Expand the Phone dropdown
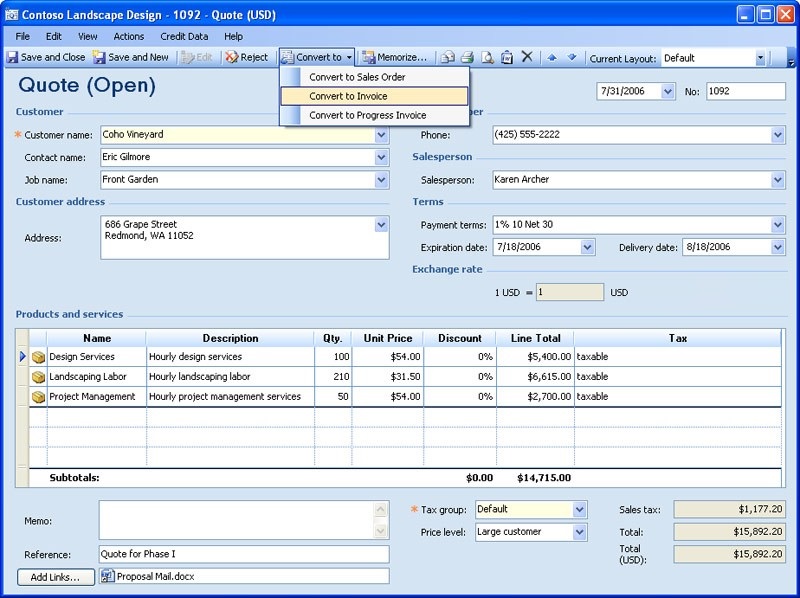 [778, 135]
